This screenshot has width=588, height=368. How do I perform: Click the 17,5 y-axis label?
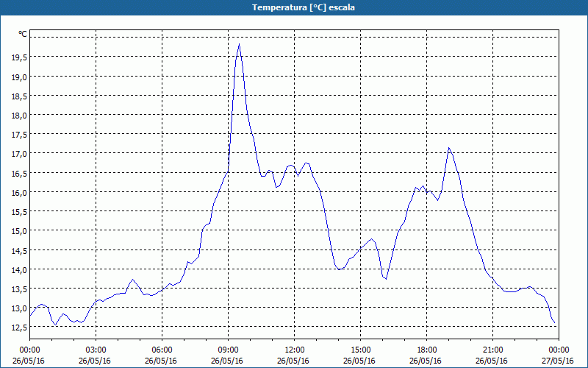pos(19,135)
